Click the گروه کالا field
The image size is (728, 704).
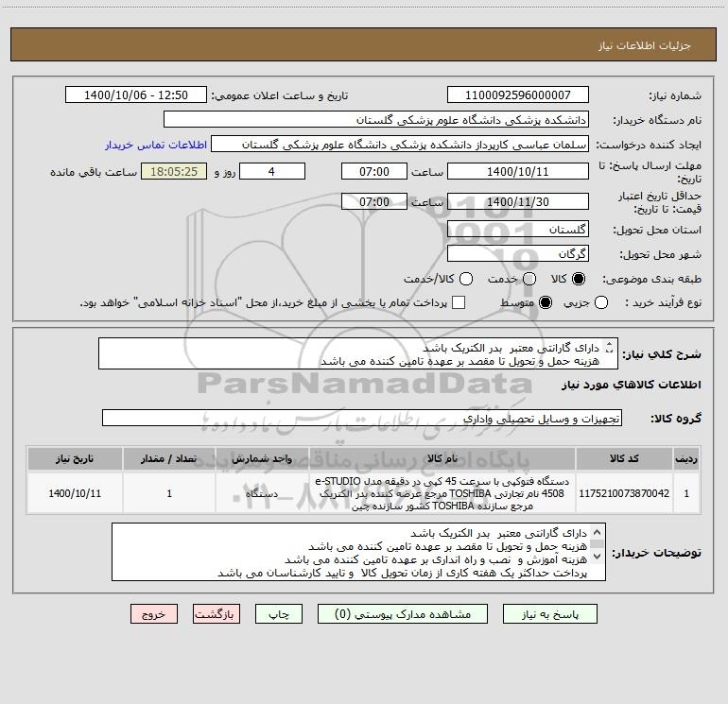(362, 418)
